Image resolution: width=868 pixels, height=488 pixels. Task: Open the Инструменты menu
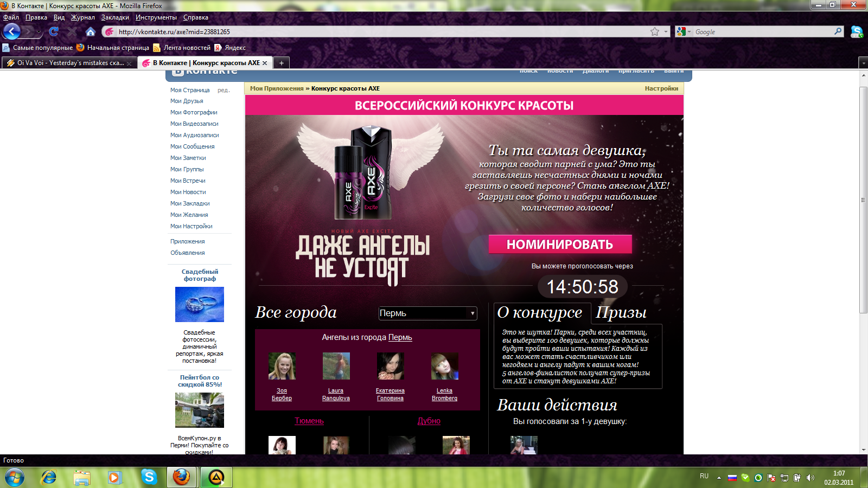point(156,17)
